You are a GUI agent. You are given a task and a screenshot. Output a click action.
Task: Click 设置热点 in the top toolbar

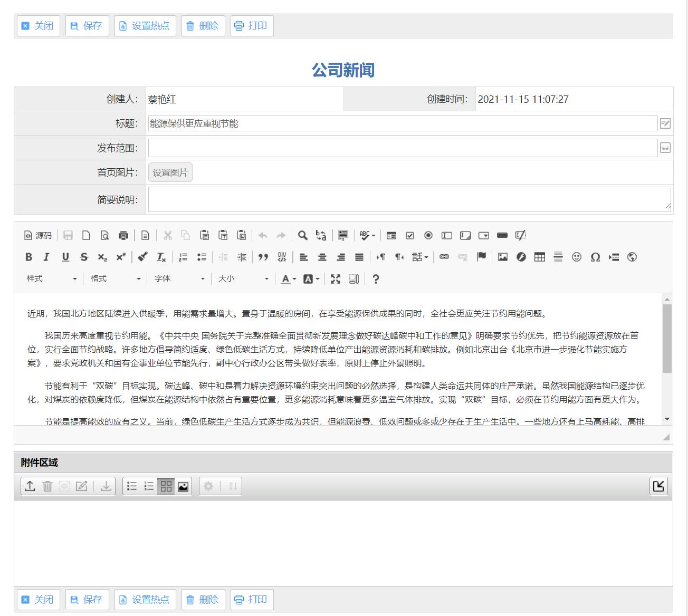tap(145, 26)
